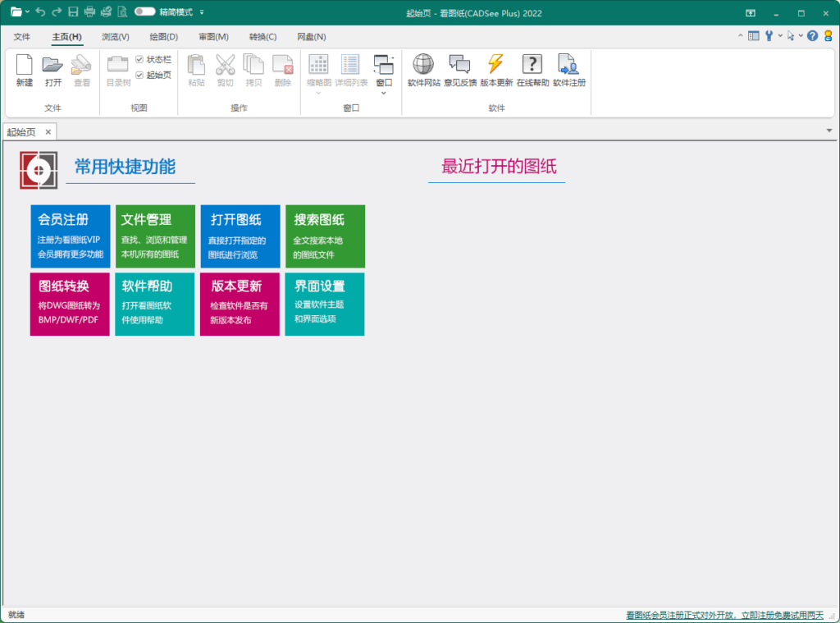Click the mouse cursor mode icon
840x623 pixels.
point(791,36)
